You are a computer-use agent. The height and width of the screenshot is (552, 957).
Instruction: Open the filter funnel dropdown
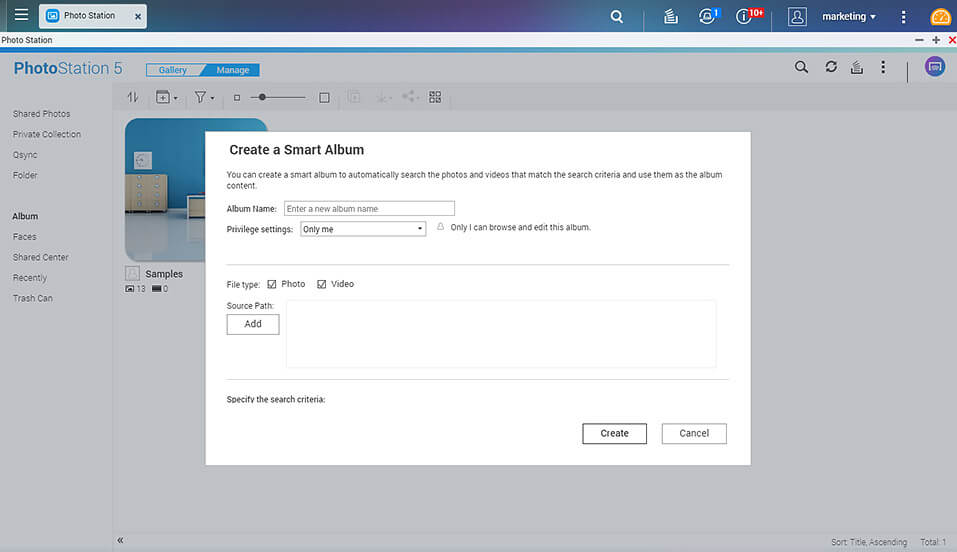pyautogui.click(x=204, y=97)
